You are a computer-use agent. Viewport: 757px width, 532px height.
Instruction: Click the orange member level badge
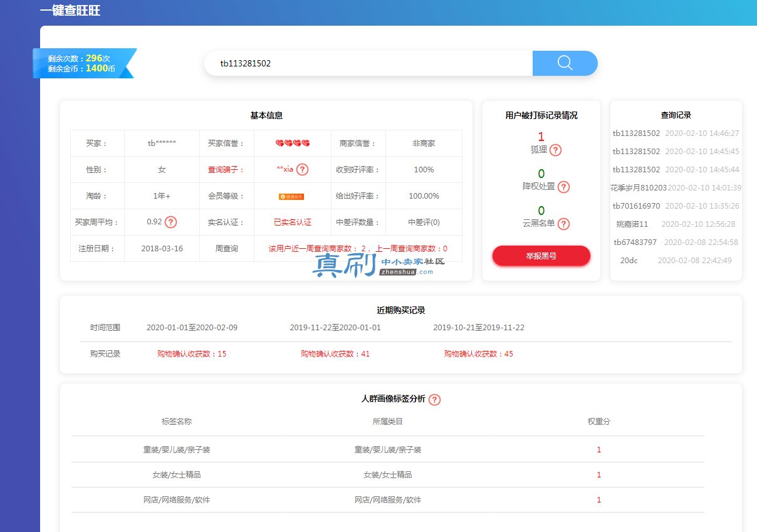point(291,196)
